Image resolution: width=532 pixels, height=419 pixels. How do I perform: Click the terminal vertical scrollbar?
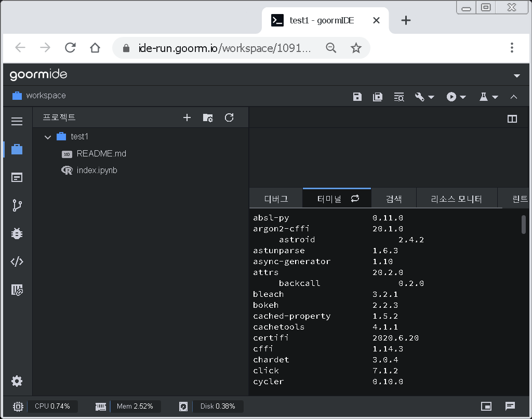pyautogui.click(x=524, y=225)
